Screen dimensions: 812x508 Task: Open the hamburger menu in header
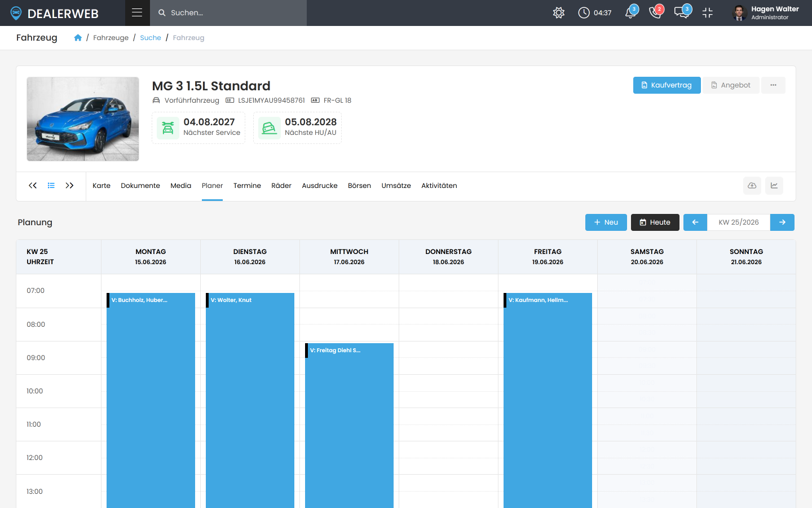coord(137,12)
